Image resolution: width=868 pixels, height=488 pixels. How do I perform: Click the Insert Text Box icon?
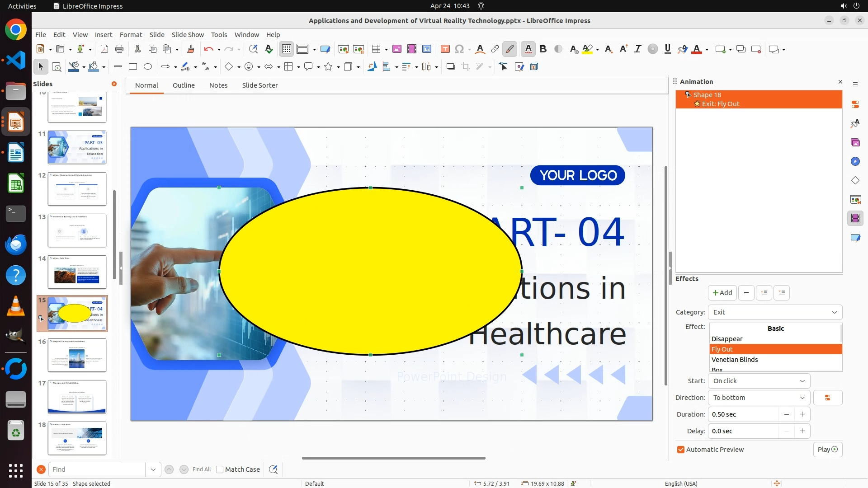click(445, 49)
